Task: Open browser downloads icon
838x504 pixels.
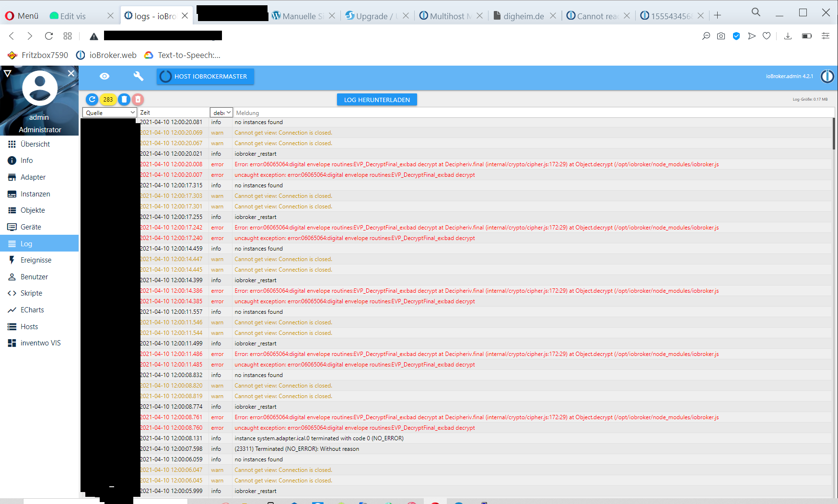Action: point(788,36)
